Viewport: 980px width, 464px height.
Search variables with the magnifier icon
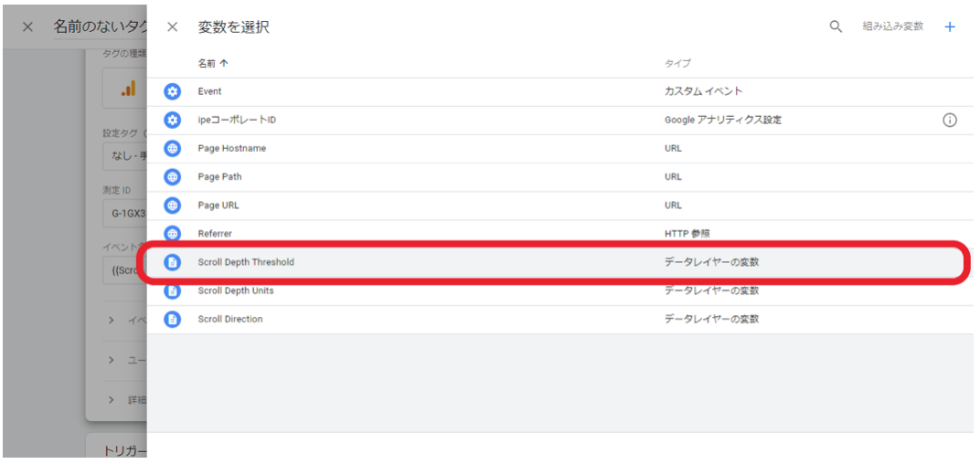click(836, 26)
